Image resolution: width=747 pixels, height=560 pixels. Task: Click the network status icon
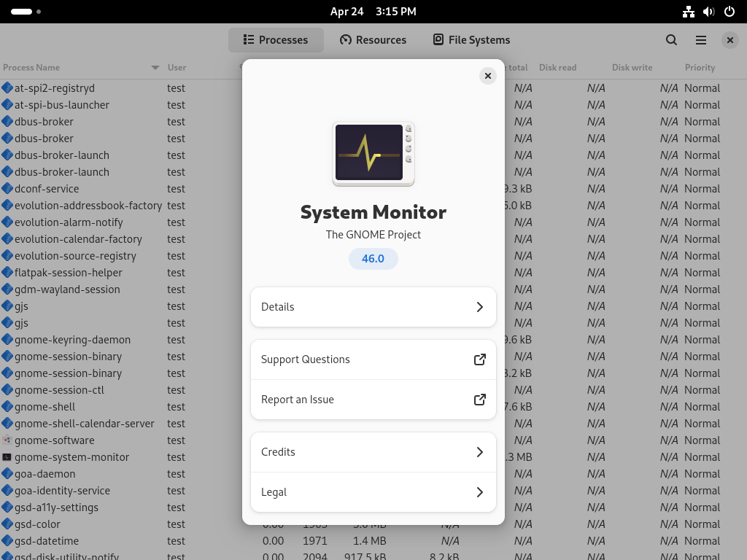point(689,12)
